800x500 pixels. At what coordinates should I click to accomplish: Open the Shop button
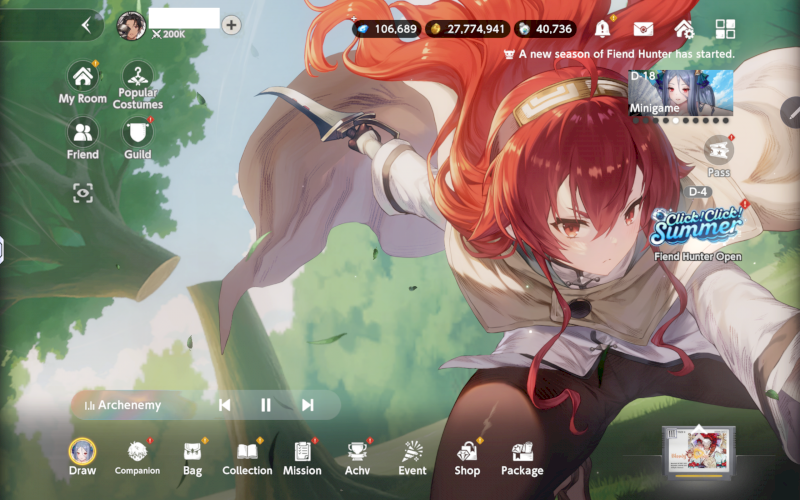click(x=467, y=452)
